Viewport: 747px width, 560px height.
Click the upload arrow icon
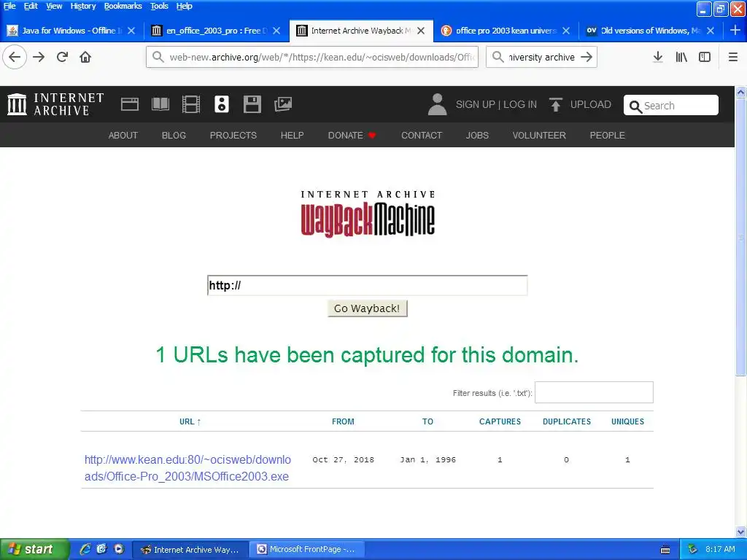click(555, 104)
